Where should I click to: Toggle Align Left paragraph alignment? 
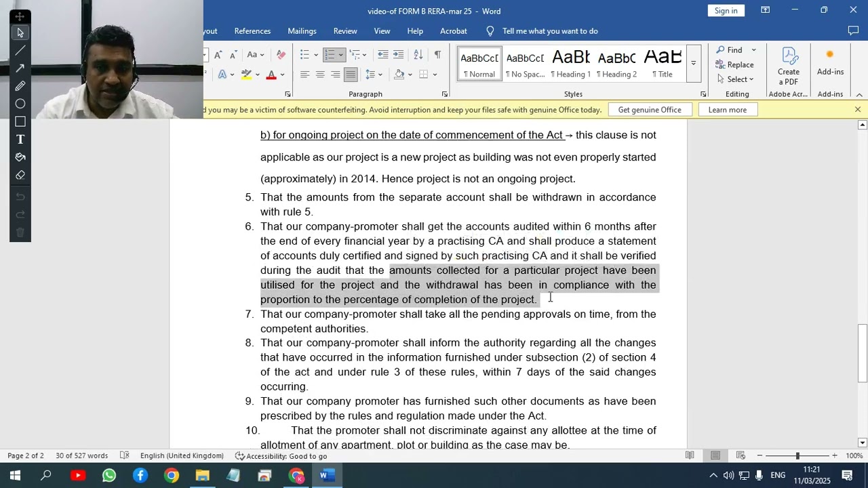pyautogui.click(x=304, y=75)
